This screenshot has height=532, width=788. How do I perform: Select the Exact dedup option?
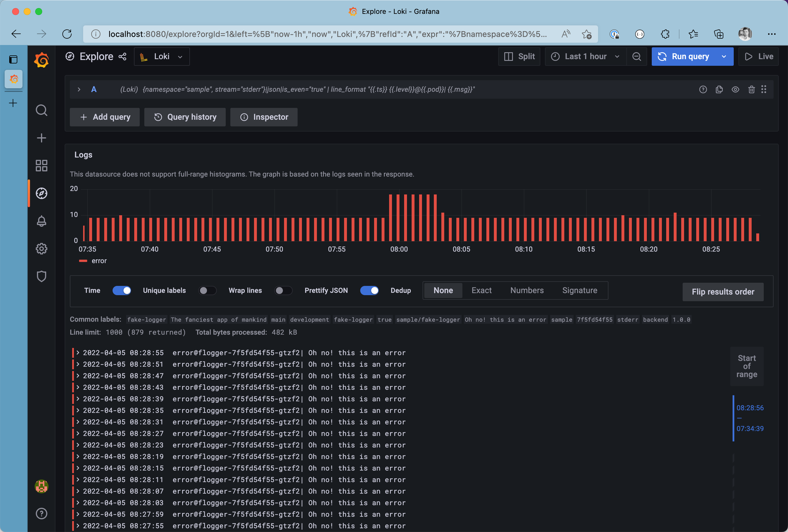pos(481,291)
